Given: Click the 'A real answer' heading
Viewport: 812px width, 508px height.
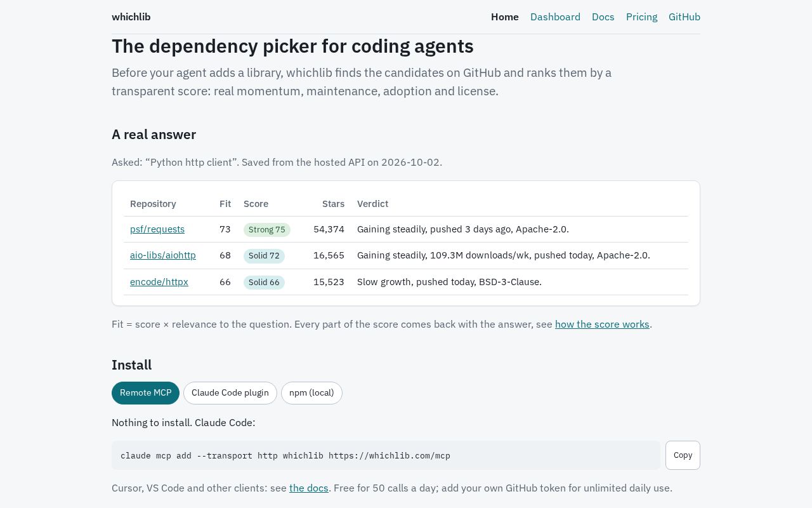Looking at the screenshot, I should [154, 135].
